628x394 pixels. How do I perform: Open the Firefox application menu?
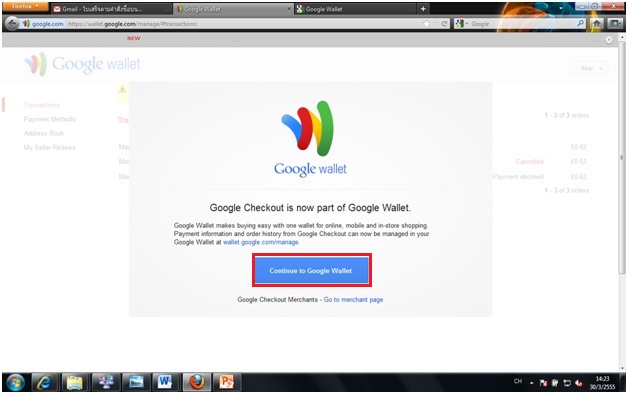[25, 7]
